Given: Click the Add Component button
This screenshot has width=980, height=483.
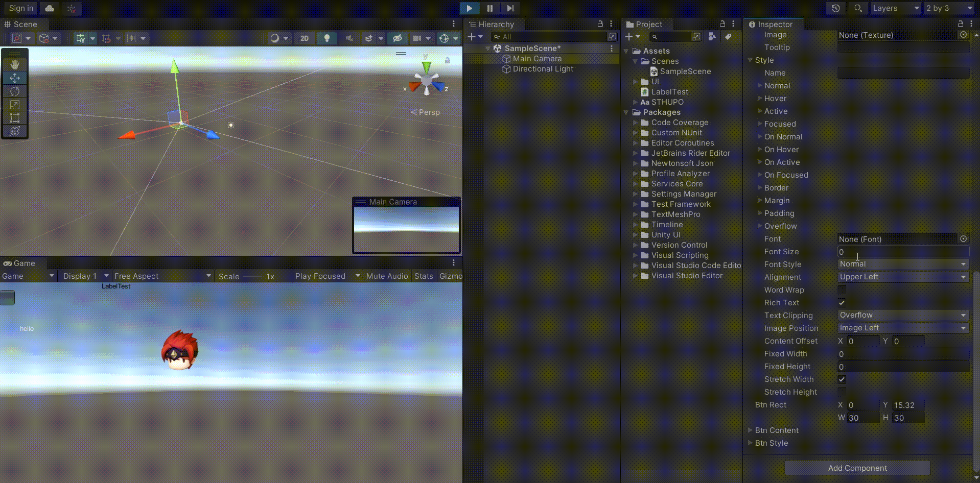Looking at the screenshot, I should (x=857, y=468).
